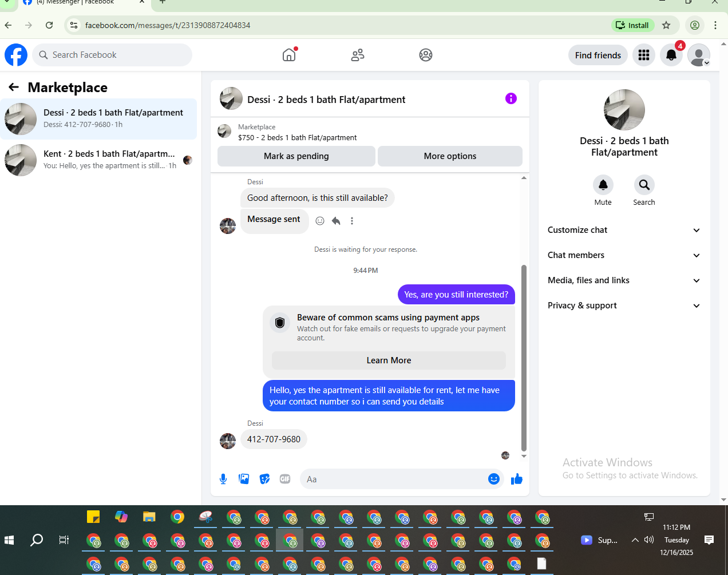Open Facebook home from the logo

16,55
